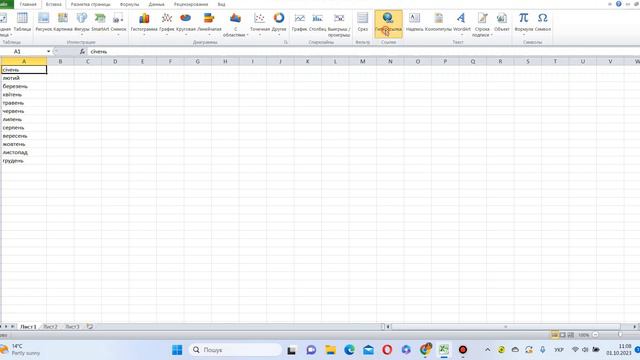Open File Explorer from the taskbar
The width and height of the screenshot is (640, 360).
click(330, 350)
